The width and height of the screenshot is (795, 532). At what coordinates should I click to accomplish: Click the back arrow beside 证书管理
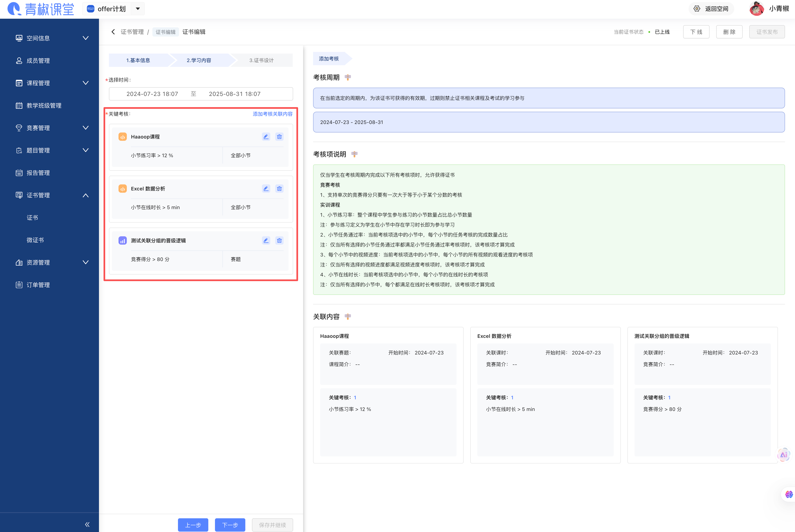coord(113,32)
